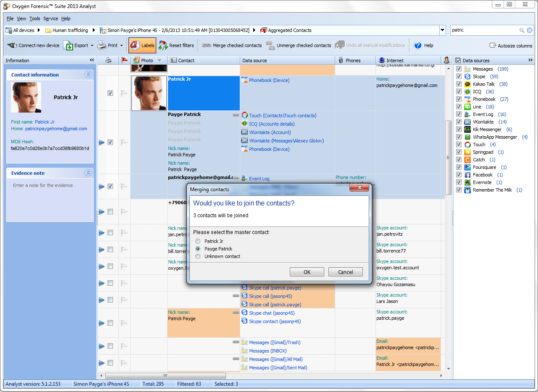Select the Patrick Jr radio button
Image resolution: width=538 pixels, height=392 pixels.
pyautogui.click(x=198, y=241)
